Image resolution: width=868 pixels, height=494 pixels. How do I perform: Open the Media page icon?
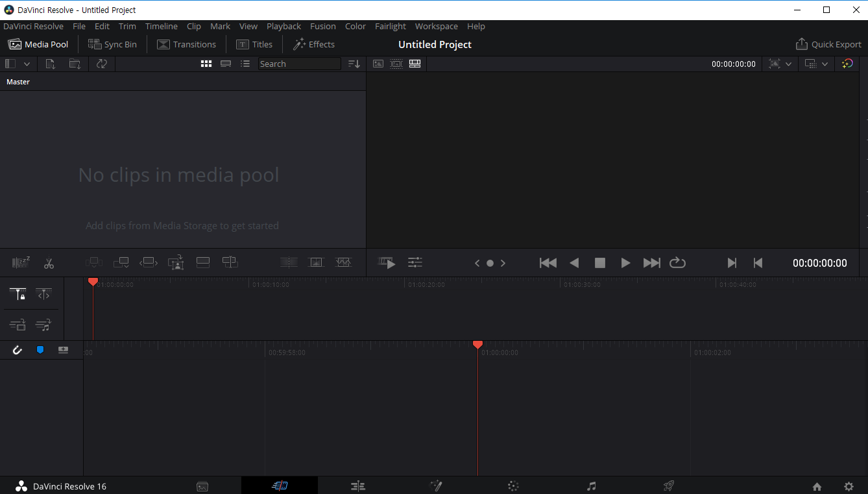(x=202, y=486)
